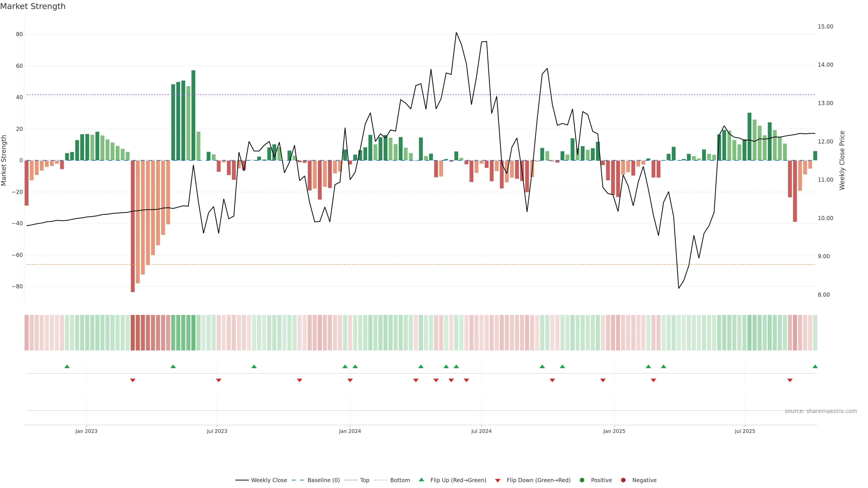This screenshot has height=488, width=868.
Task: Click the green Positive legend dot
Action: 582,480
